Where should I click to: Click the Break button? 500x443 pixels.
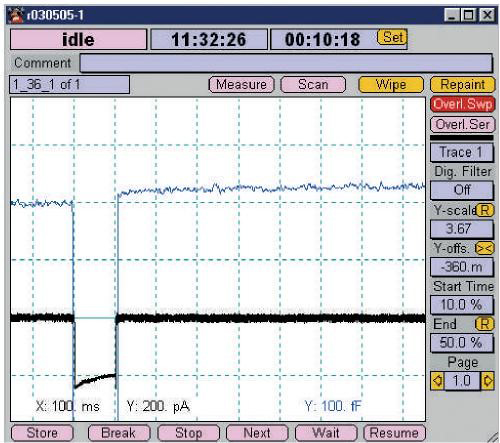click(118, 433)
